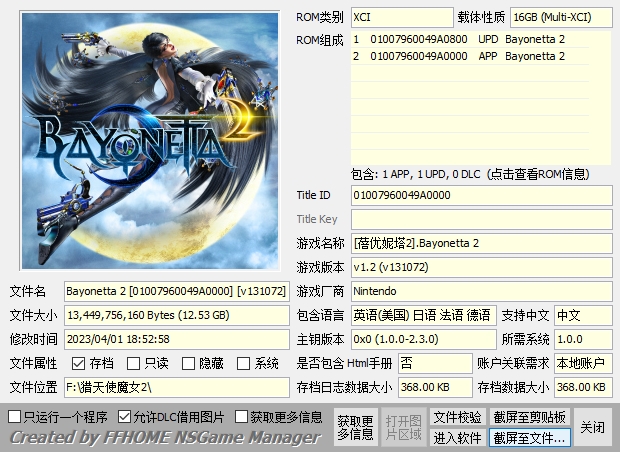Tick the 获取更多信息 checkbox
The width and height of the screenshot is (620, 452).
pyautogui.click(x=242, y=416)
